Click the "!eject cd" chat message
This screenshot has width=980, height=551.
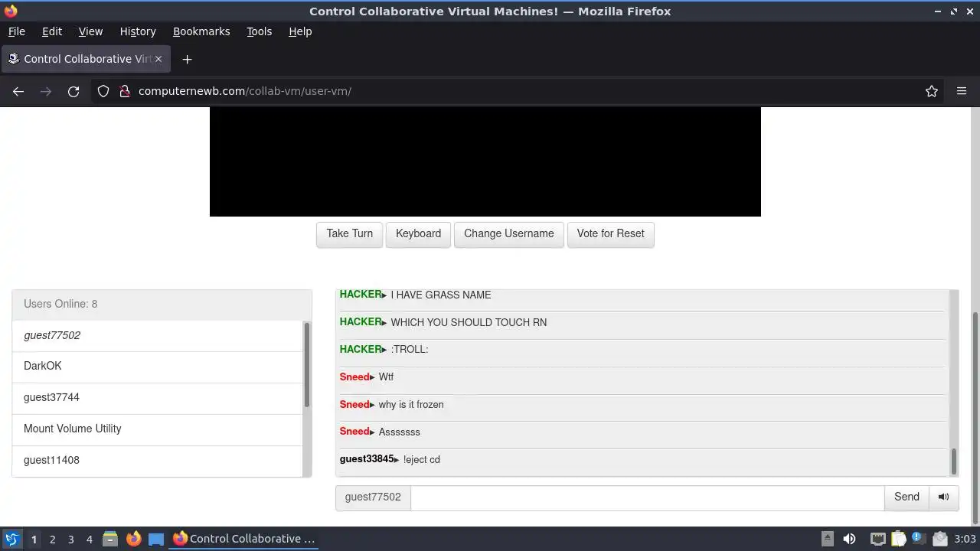click(x=421, y=460)
